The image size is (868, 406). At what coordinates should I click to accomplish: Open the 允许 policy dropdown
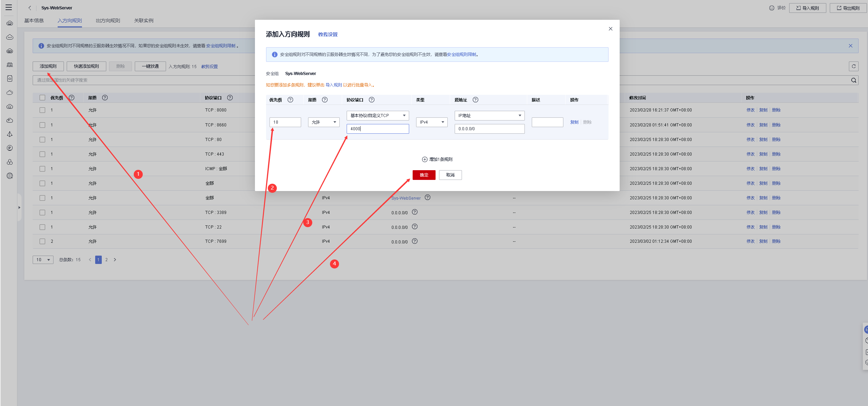click(x=323, y=122)
